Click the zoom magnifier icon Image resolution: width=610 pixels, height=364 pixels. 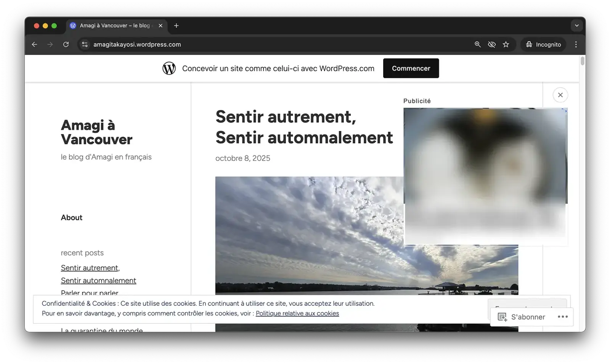(x=477, y=45)
